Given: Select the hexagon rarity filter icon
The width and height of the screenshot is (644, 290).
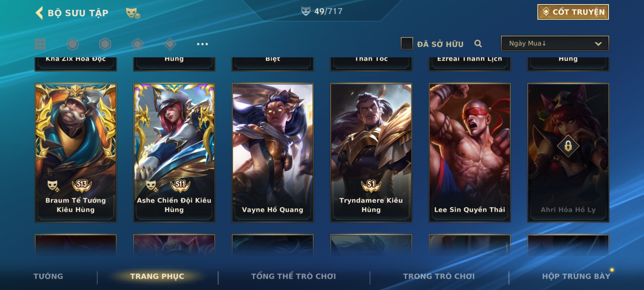Looking at the screenshot, I should [105, 44].
